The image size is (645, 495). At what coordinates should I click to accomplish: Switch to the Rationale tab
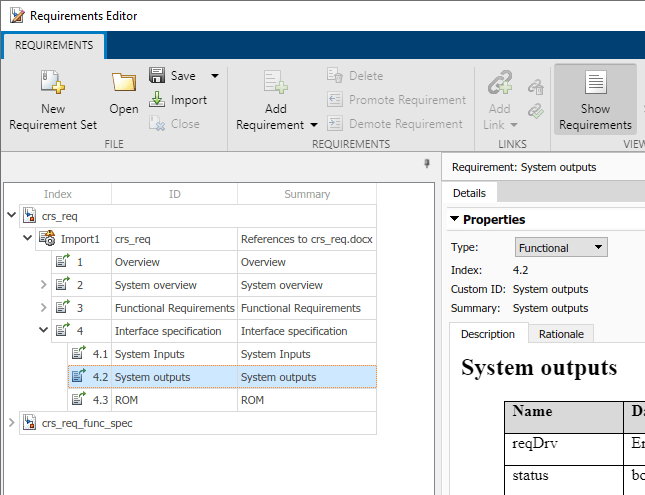tap(561, 334)
